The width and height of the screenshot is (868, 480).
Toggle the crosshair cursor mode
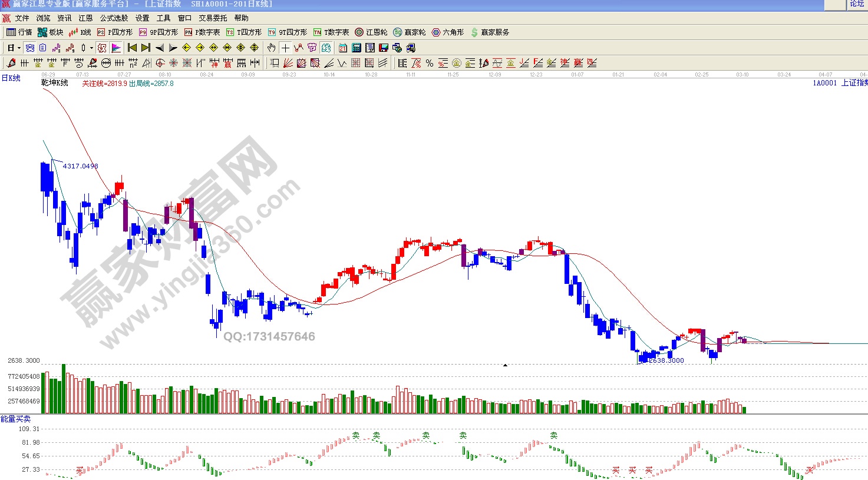[285, 48]
